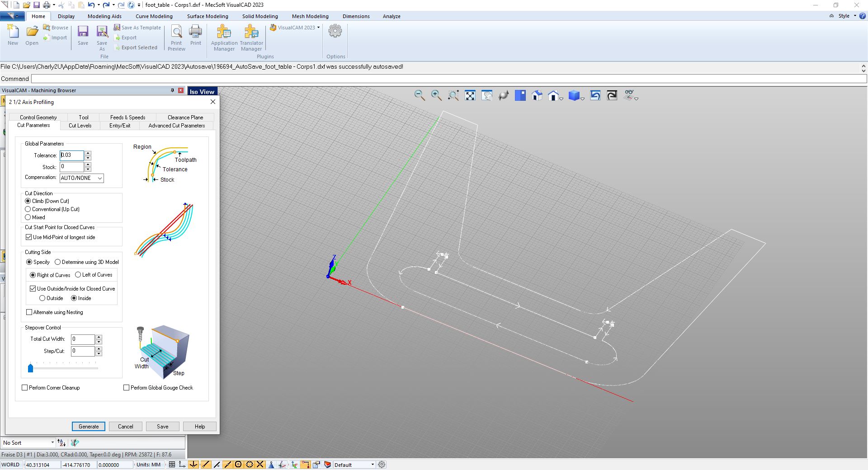Open the No Sort dropdown
Viewport: 868px width, 470px height.
pyautogui.click(x=28, y=443)
